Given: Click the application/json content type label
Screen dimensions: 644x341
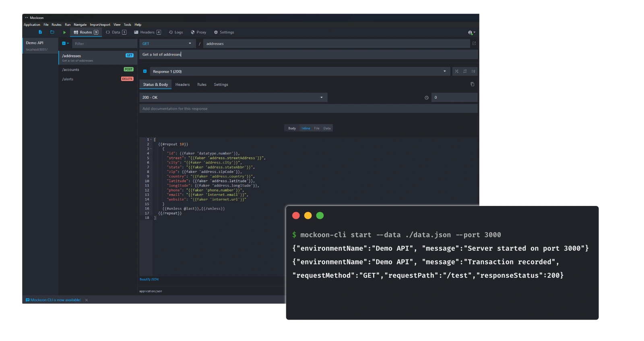Looking at the screenshot, I should [151, 291].
